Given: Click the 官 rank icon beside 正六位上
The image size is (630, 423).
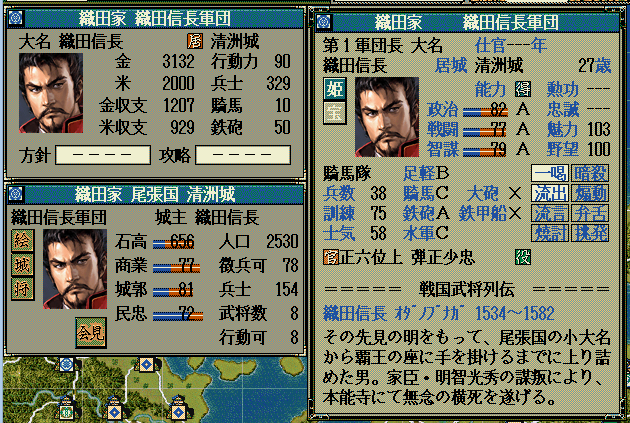Looking at the screenshot, I should [331, 257].
